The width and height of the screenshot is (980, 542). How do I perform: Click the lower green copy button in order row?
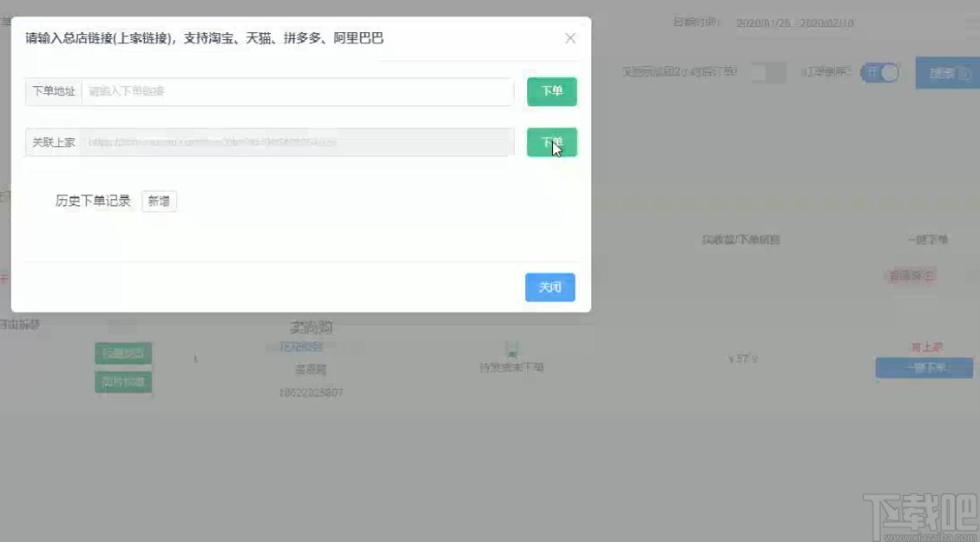tap(123, 382)
